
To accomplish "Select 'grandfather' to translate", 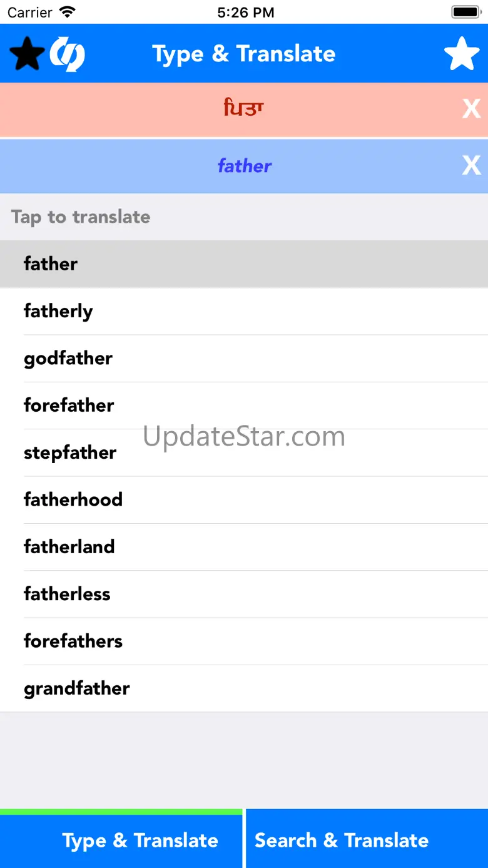I will (244, 688).
